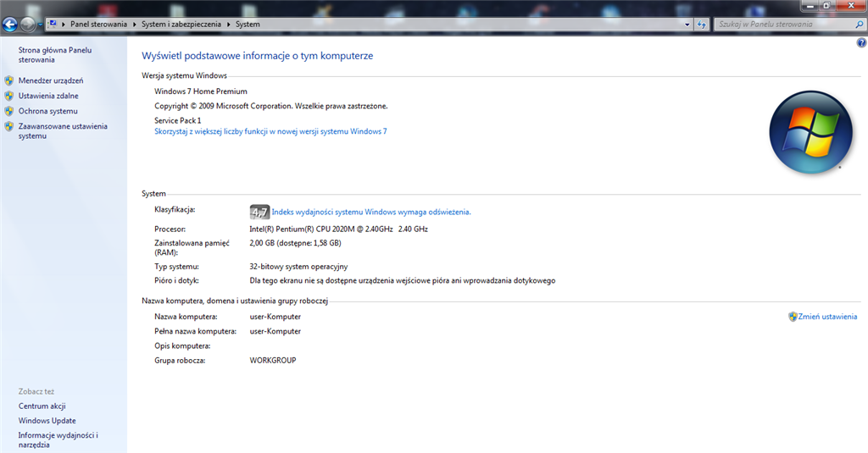Click user-Komputer beside Nazwa komputera
Image resolution: width=868 pixels, height=453 pixels.
tap(275, 317)
